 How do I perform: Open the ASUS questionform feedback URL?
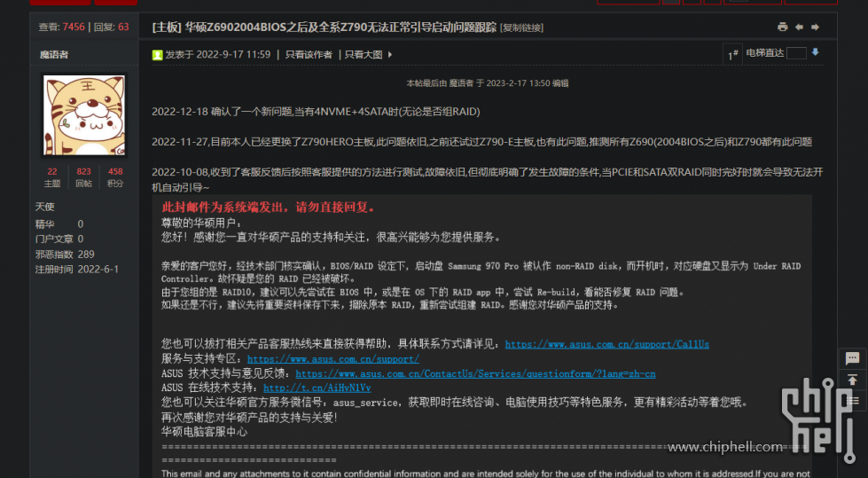click(x=475, y=374)
